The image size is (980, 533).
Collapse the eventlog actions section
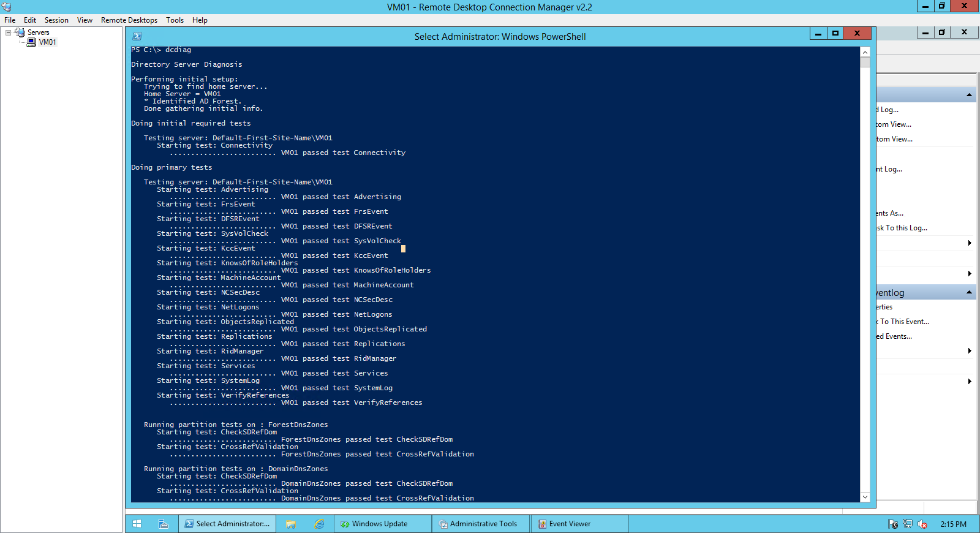click(x=969, y=292)
